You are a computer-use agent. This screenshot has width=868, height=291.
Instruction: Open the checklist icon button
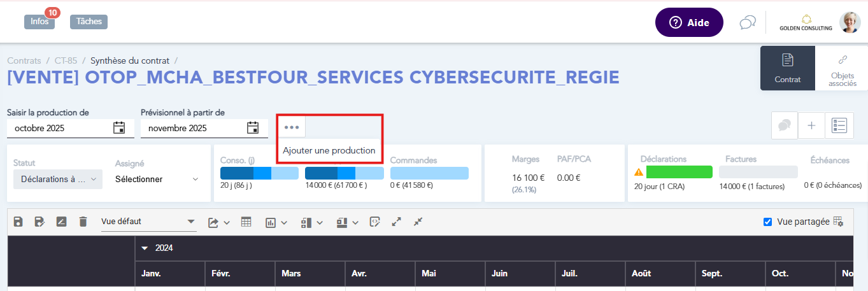(x=839, y=126)
